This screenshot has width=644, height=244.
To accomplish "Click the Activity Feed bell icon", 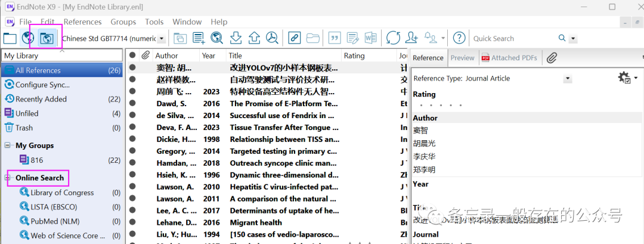I will 431,38.
